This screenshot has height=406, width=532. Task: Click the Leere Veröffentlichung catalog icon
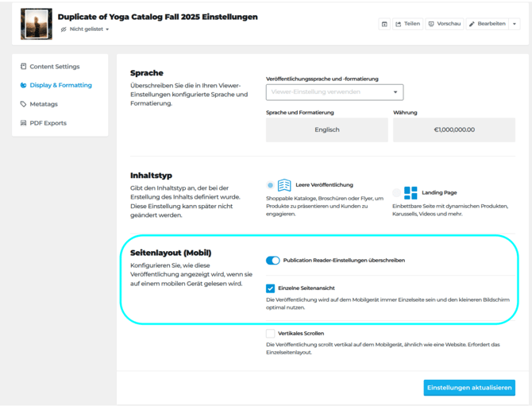pyautogui.click(x=284, y=185)
